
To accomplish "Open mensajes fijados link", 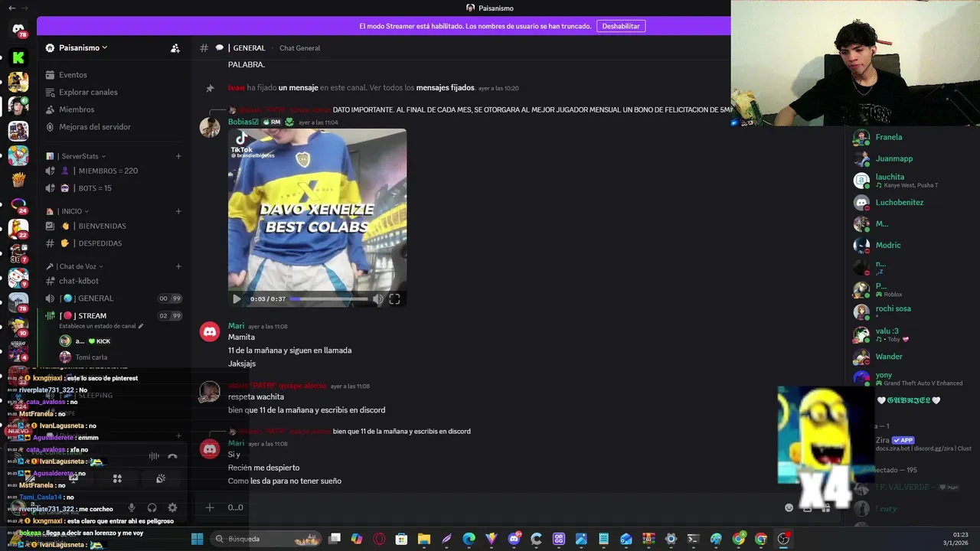I will [x=445, y=88].
